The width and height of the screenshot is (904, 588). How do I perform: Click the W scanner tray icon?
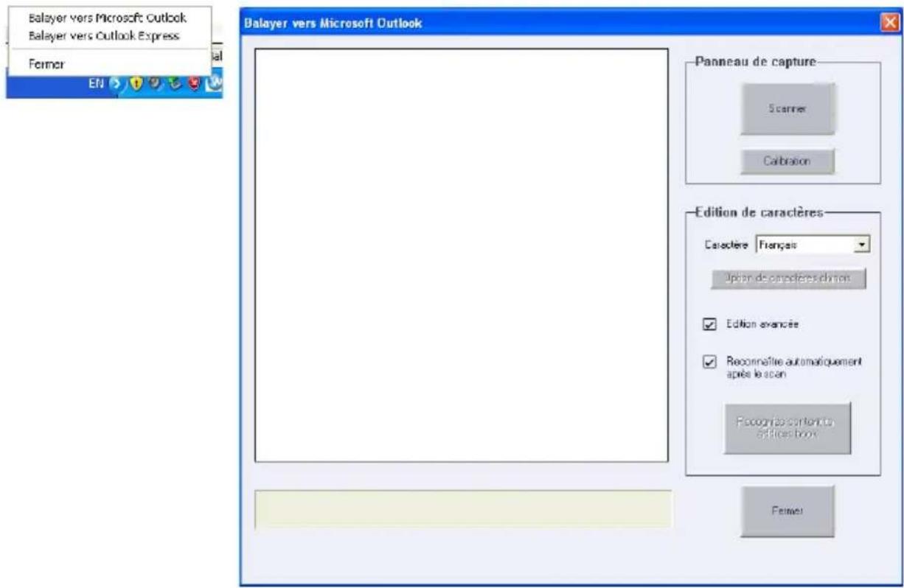click(213, 85)
